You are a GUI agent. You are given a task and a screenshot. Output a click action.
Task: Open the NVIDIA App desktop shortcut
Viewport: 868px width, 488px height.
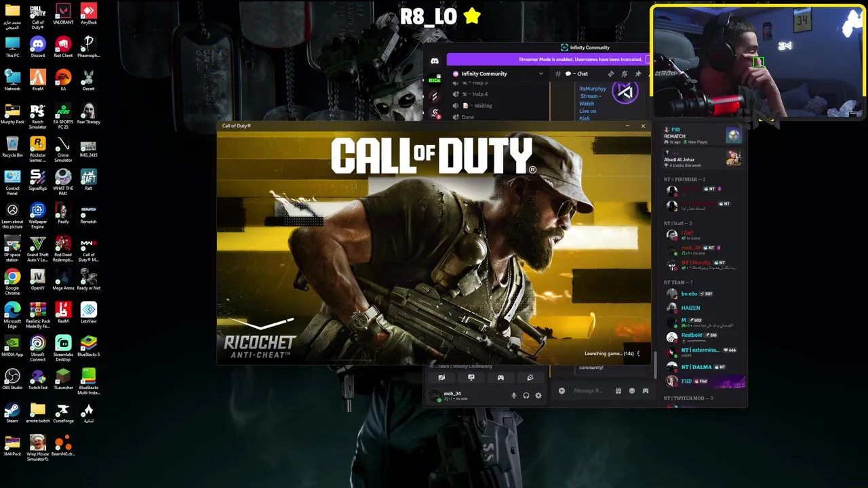click(12, 346)
